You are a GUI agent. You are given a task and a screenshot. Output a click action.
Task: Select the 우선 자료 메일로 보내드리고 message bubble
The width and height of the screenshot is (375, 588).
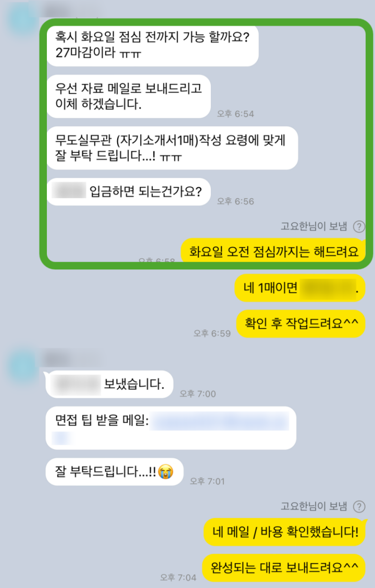point(128,97)
